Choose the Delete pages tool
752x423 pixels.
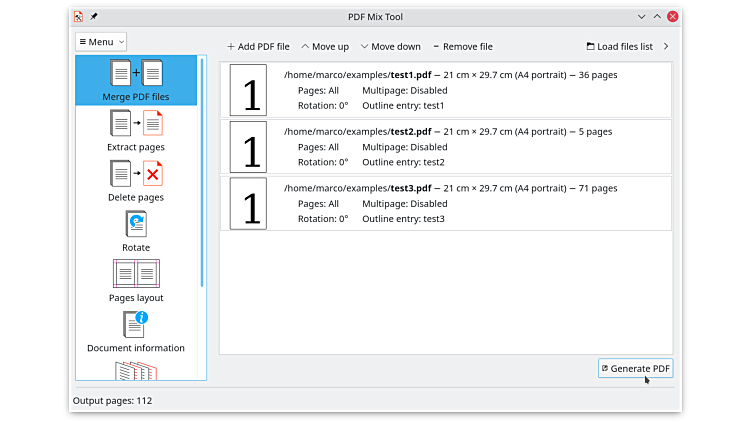click(x=136, y=175)
